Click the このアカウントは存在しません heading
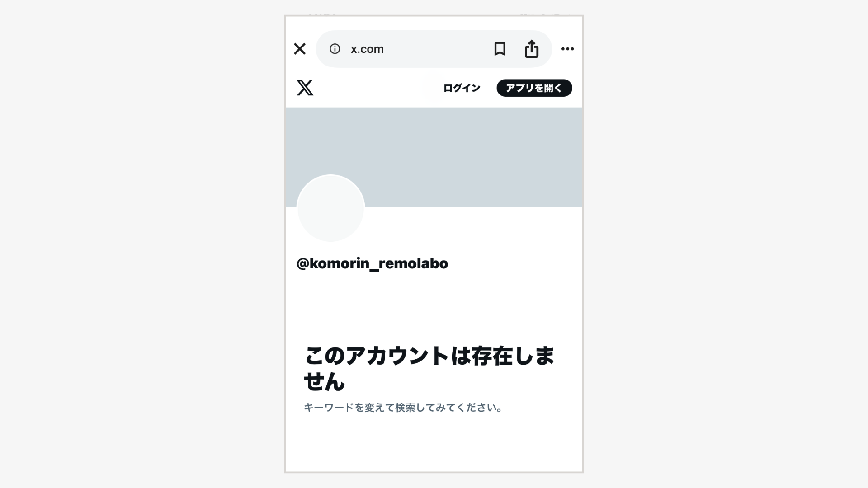Screen dimensions: 868x488 click(x=429, y=368)
